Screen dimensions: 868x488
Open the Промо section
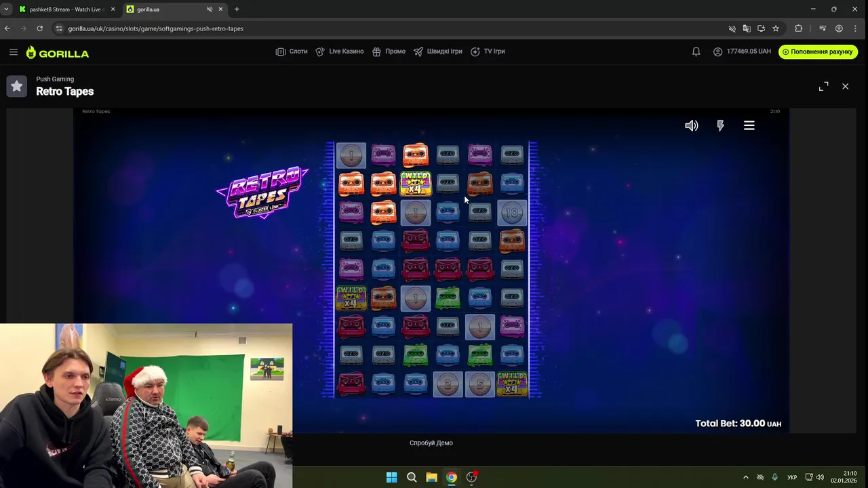(389, 52)
